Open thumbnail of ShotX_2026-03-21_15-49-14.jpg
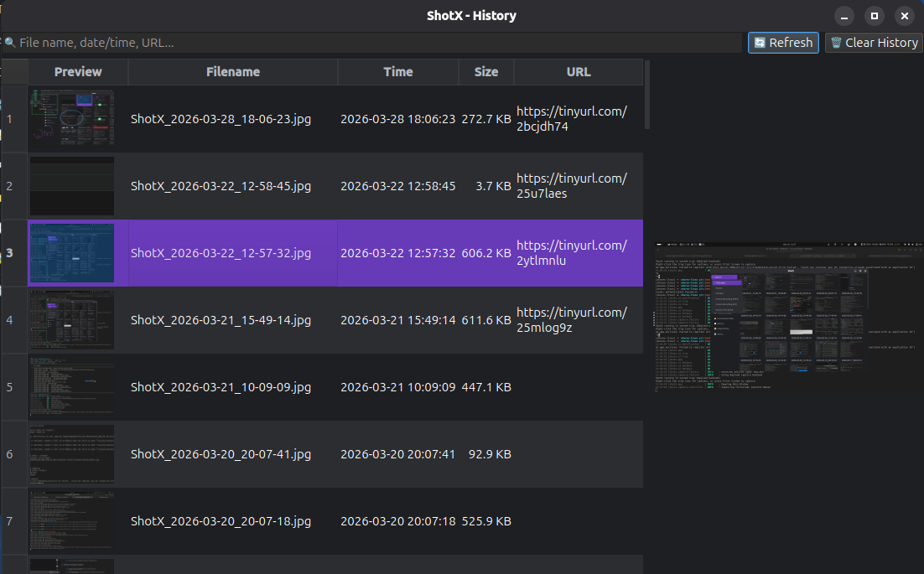 pyautogui.click(x=72, y=319)
